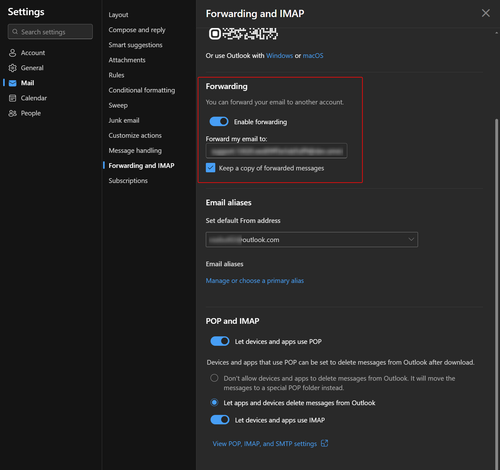Click 'Set default From address' label
Viewport: 500px width, 470px height.
coord(243,221)
